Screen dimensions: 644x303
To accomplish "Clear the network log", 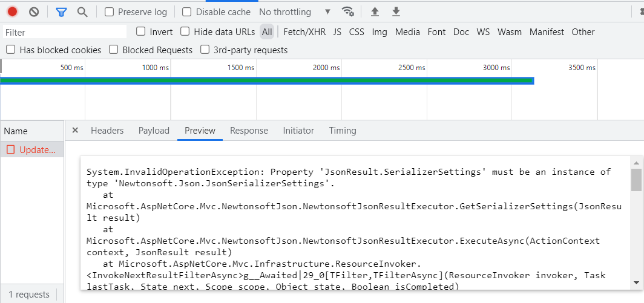I will (x=34, y=11).
